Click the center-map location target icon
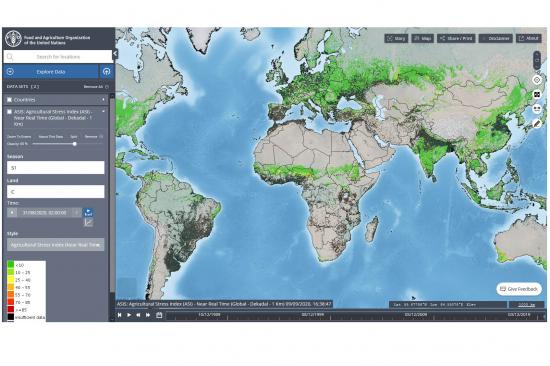This screenshot has height=366, width=550. coord(537,80)
